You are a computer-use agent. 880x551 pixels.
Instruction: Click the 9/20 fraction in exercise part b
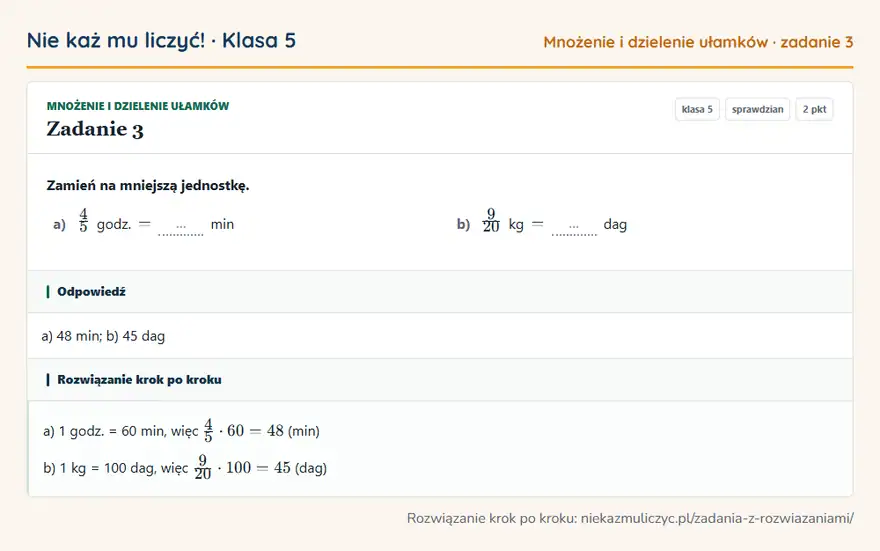491,221
